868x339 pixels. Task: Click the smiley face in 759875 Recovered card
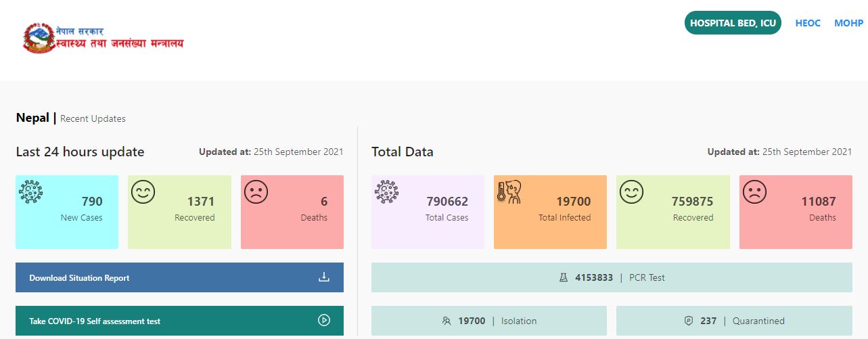click(631, 192)
